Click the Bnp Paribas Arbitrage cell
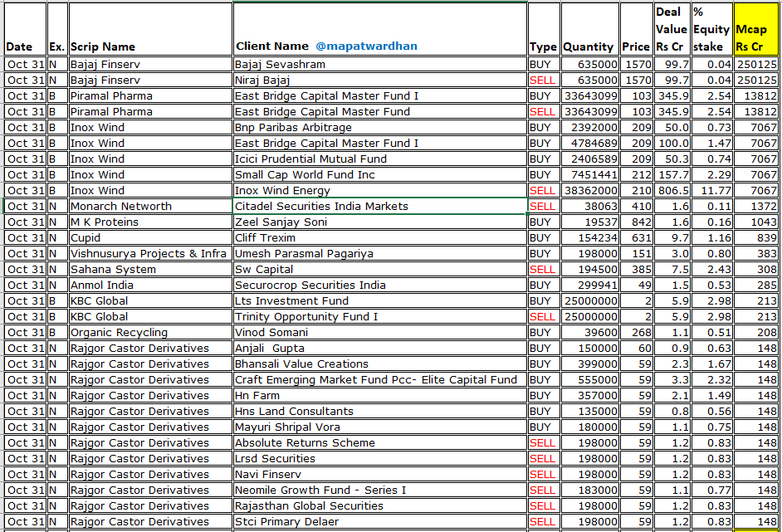The image size is (782, 532). click(380, 127)
